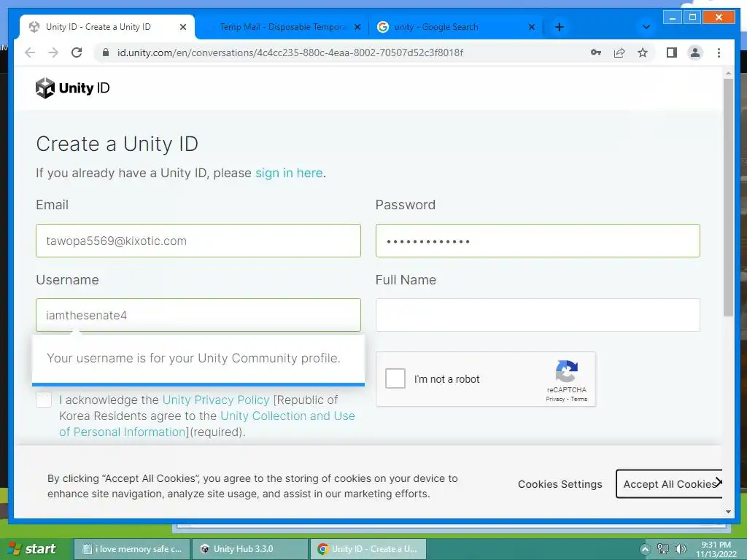Click the scrollbar up arrow
Image resolution: width=747 pixels, height=560 pixels.
[728, 74]
